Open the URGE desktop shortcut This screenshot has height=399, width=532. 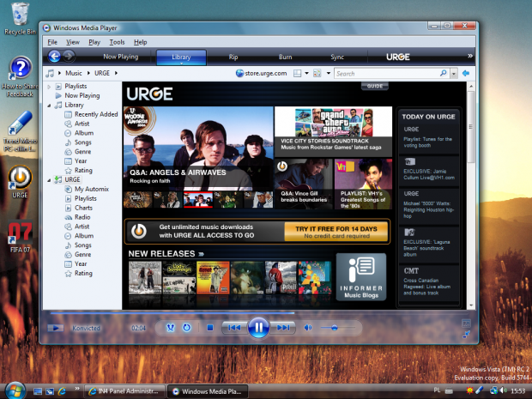coord(20,178)
